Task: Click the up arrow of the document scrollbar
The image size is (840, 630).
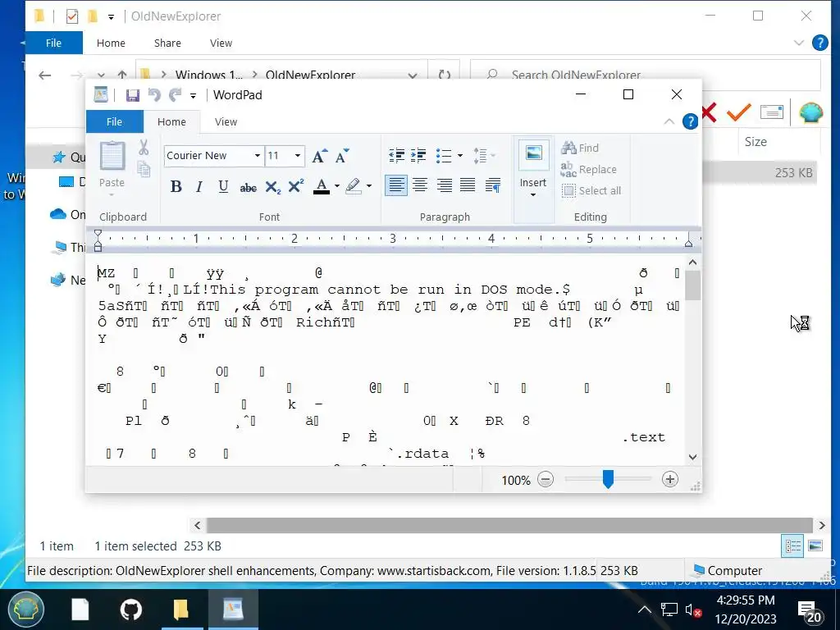Action: (x=692, y=262)
